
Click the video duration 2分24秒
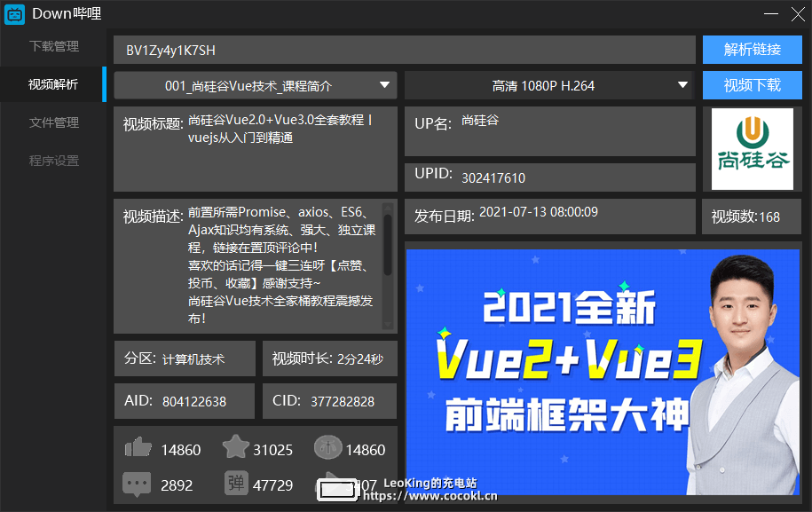[x=360, y=359]
